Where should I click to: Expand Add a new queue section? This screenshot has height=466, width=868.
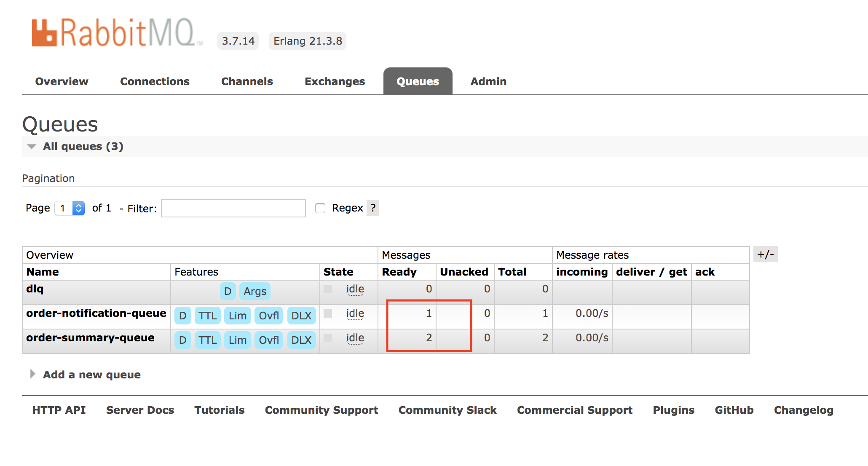pos(91,375)
